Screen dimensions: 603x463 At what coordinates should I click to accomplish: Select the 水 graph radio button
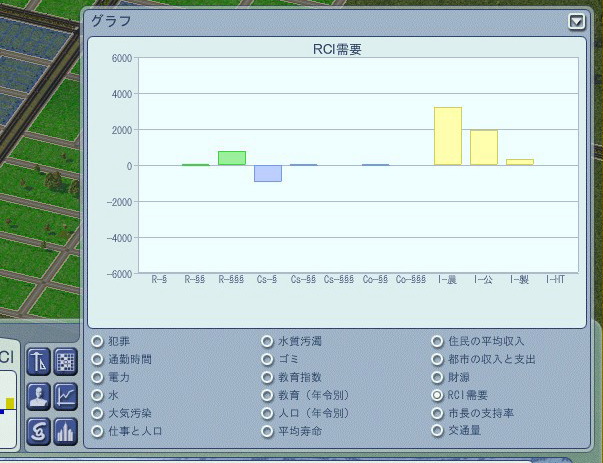97,395
